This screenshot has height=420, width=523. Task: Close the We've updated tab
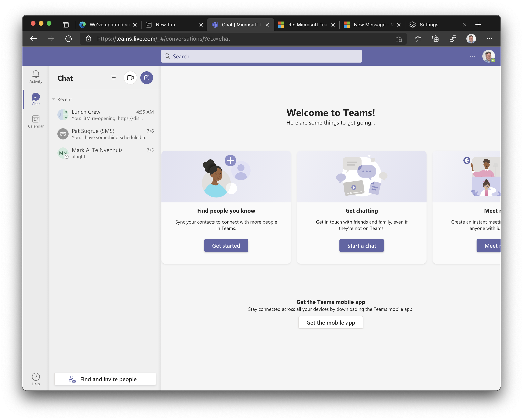tap(135, 25)
